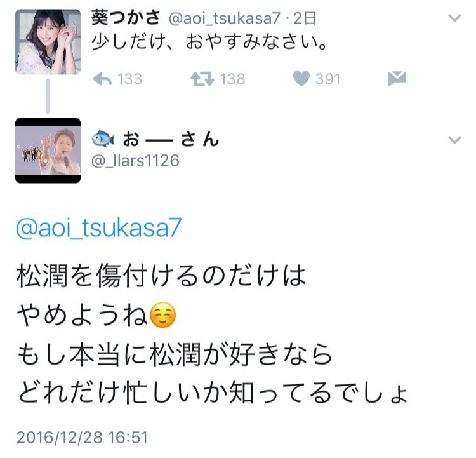The image size is (476, 458).
Task: Click the reply arrow icon
Action: (x=102, y=79)
